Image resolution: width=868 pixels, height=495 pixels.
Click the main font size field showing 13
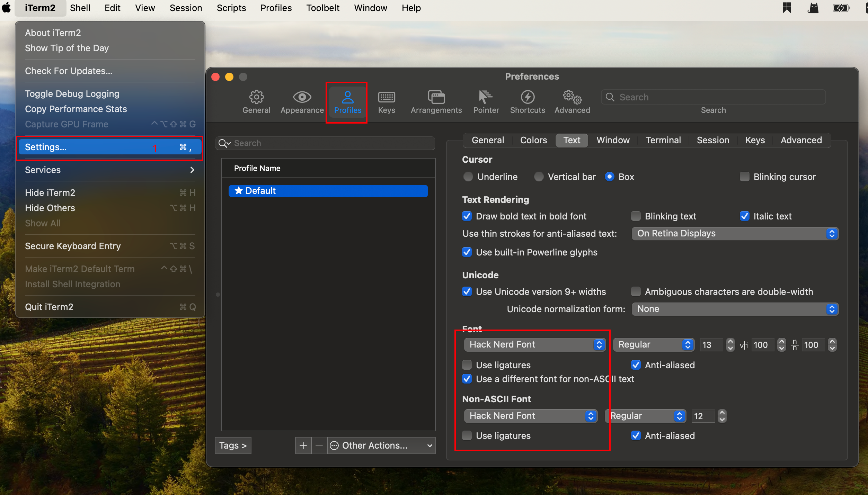[712, 345]
